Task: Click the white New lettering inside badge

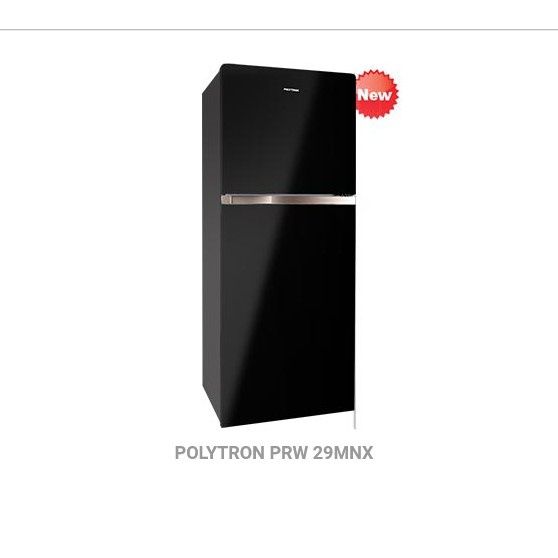Action: pyautogui.click(x=374, y=95)
